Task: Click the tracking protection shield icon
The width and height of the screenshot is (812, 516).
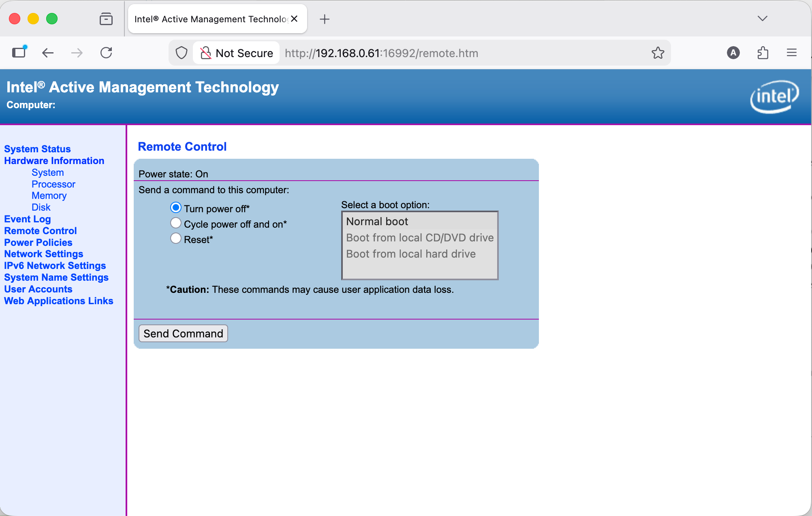Action: [x=181, y=53]
